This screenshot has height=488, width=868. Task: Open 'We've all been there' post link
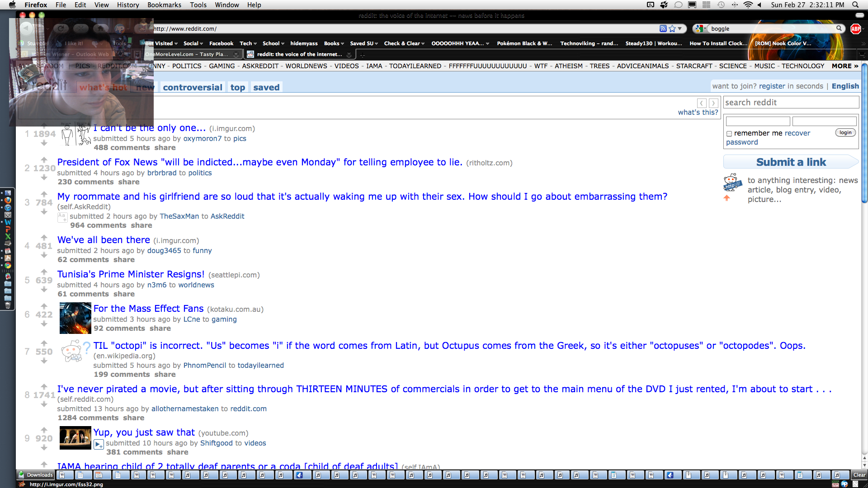pos(104,240)
